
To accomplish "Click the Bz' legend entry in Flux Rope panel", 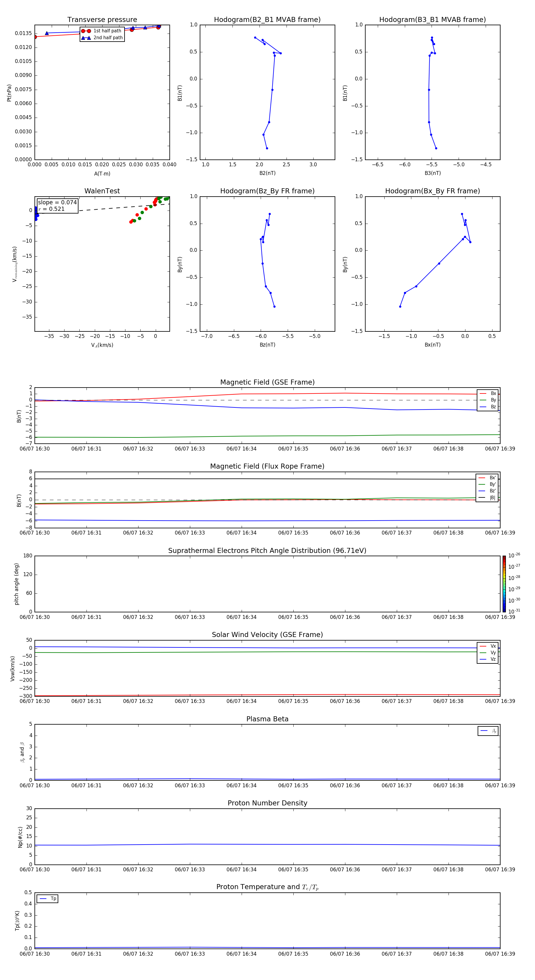I will click(487, 491).
